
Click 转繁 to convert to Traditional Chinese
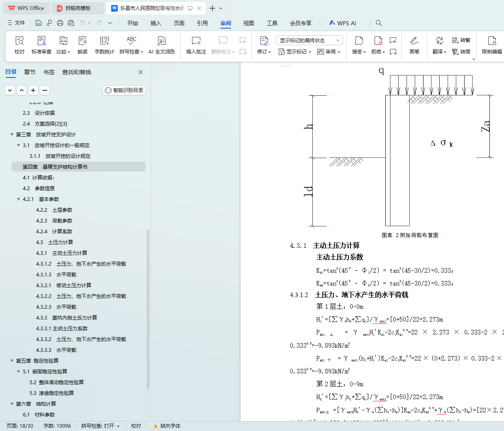point(461,40)
